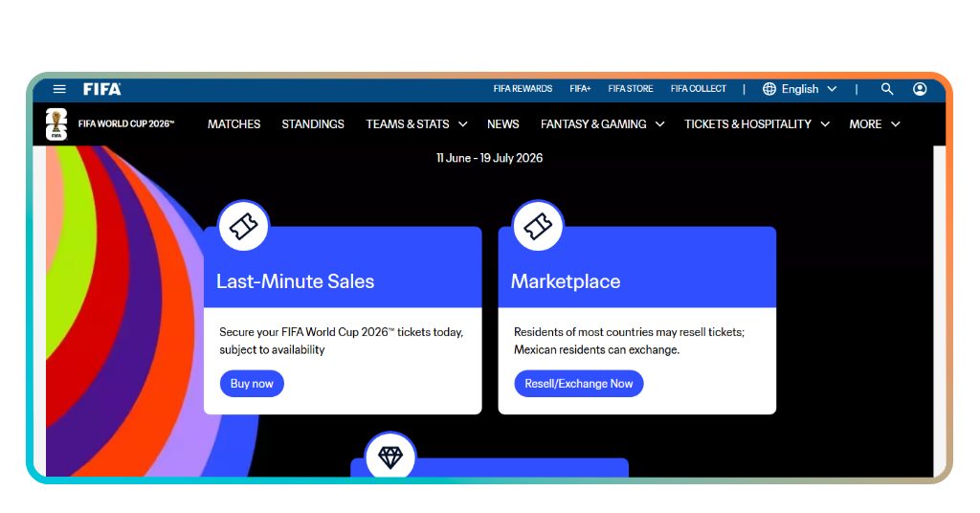The image size is (980, 513).
Task: Open the user account profile icon
Action: tap(920, 89)
